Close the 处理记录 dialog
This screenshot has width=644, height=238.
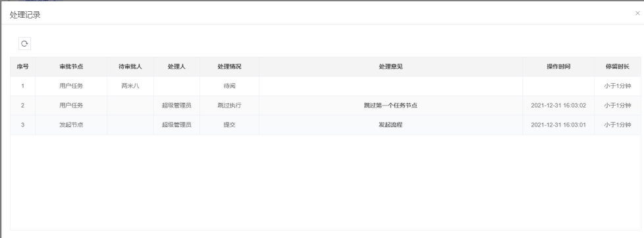(637, 13)
